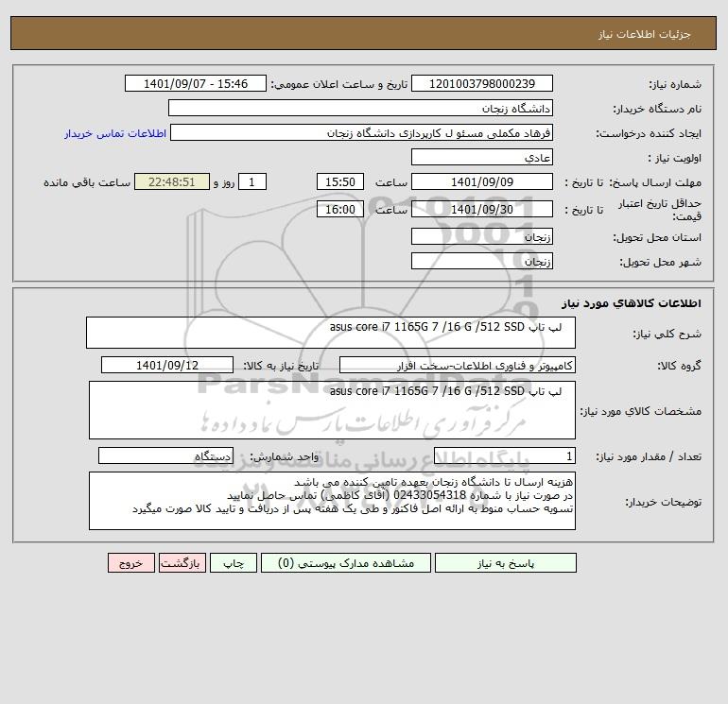Open 'مشاهده مدارک پیوستی (0)' button
The height and width of the screenshot is (704, 728).
point(346,563)
